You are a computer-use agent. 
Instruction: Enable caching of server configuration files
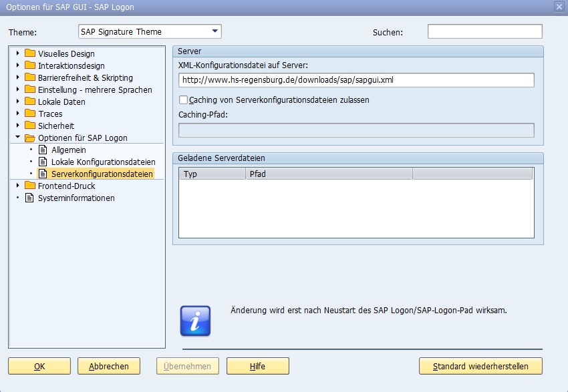(x=184, y=100)
